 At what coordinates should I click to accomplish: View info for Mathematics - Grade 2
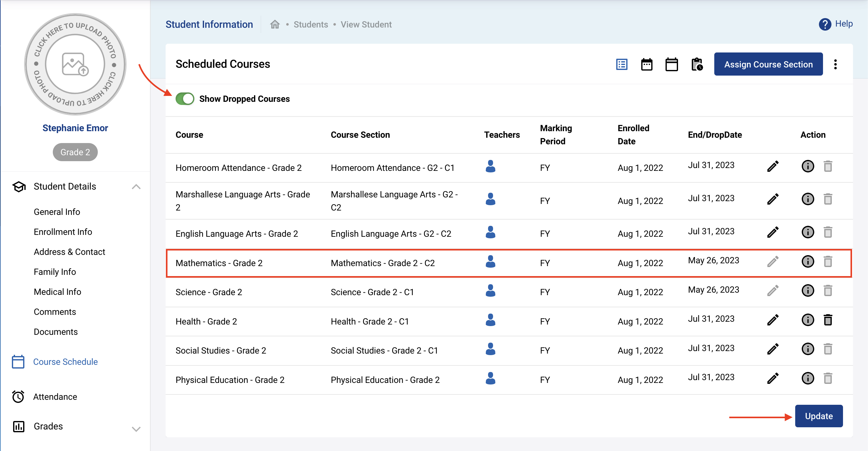point(807,261)
